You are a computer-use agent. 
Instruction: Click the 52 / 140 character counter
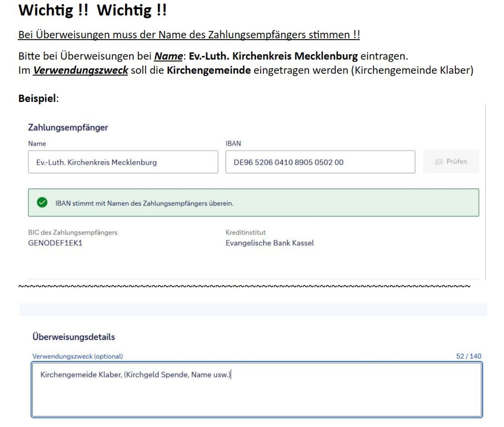pyautogui.click(x=469, y=356)
